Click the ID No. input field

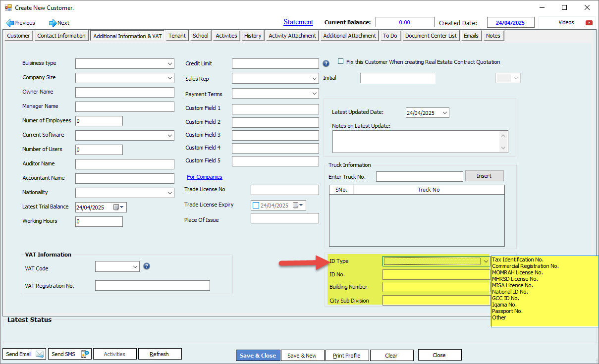pyautogui.click(x=436, y=274)
